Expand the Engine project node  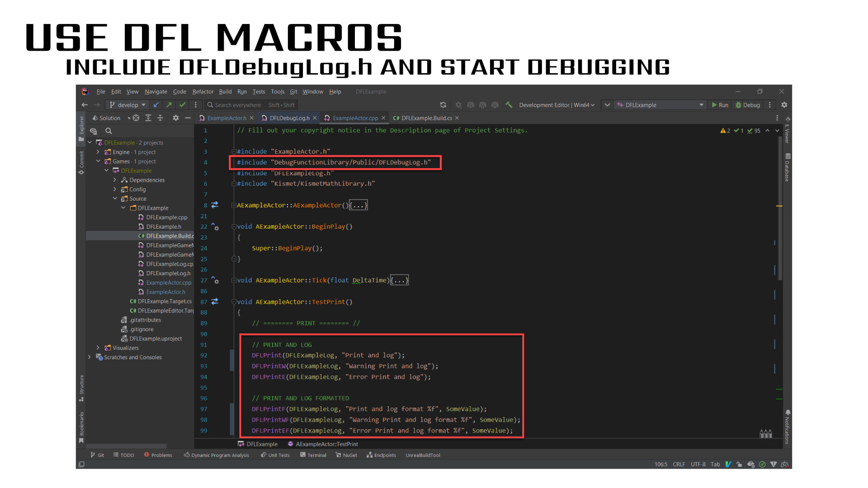click(x=98, y=152)
